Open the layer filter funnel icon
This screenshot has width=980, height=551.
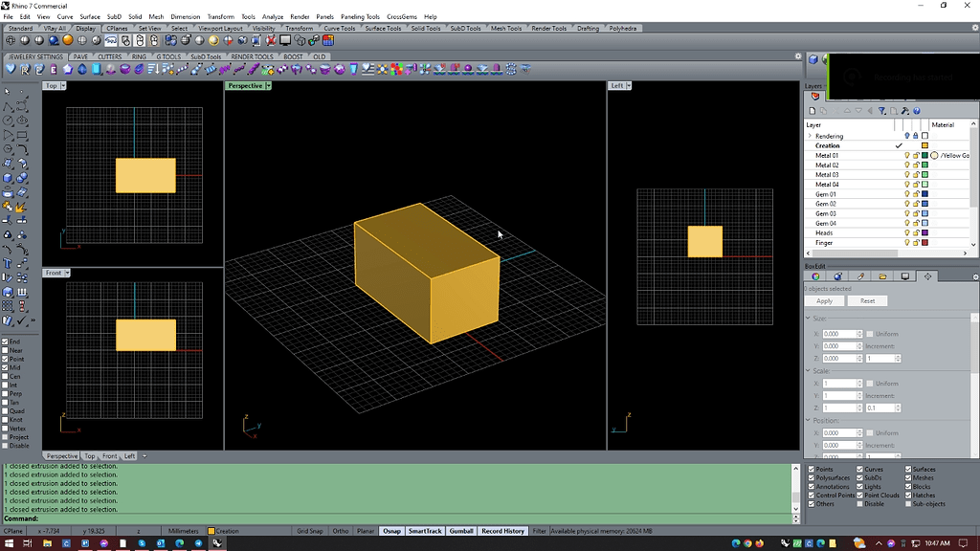pos(881,111)
